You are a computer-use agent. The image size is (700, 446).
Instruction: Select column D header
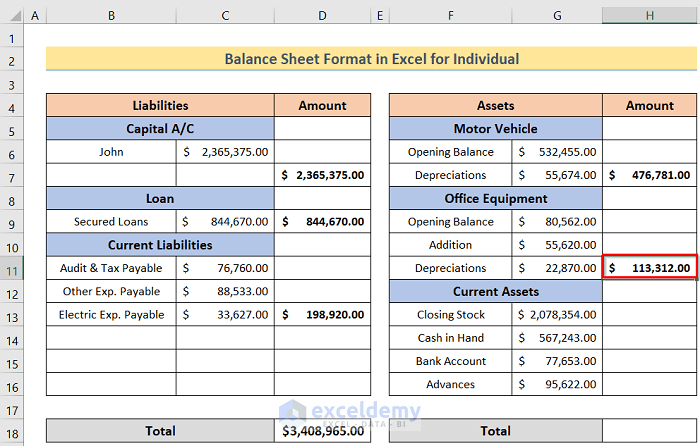322,16
